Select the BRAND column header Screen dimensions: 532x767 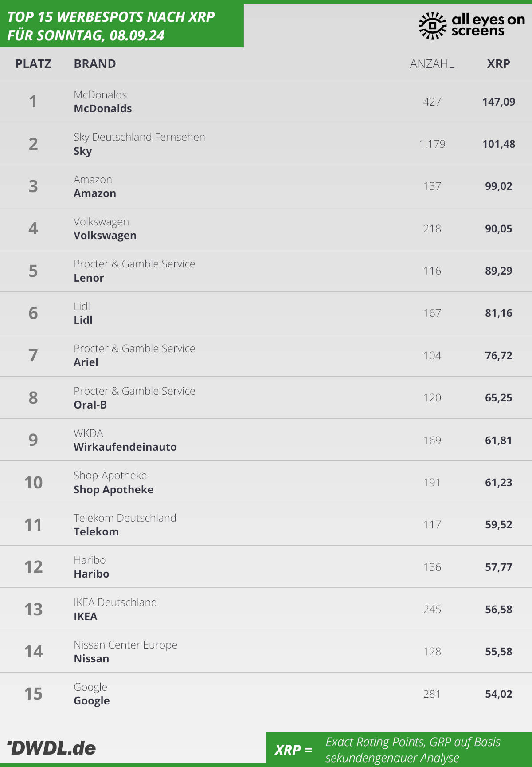coord(95,64)
